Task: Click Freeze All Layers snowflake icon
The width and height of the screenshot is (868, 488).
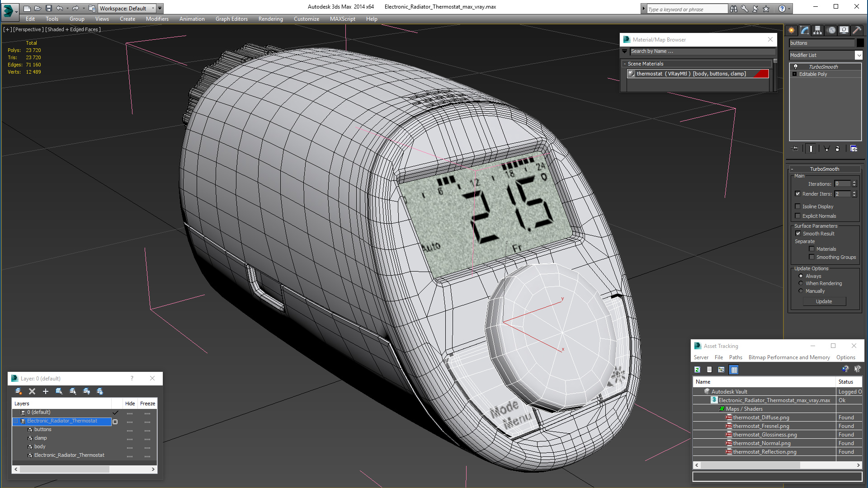Action: (100, 391)
